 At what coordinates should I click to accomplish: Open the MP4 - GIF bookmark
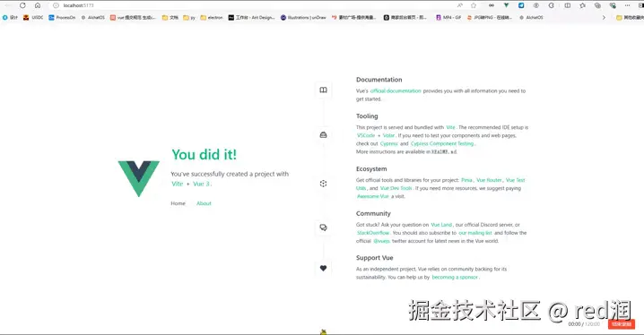[448, 18]
